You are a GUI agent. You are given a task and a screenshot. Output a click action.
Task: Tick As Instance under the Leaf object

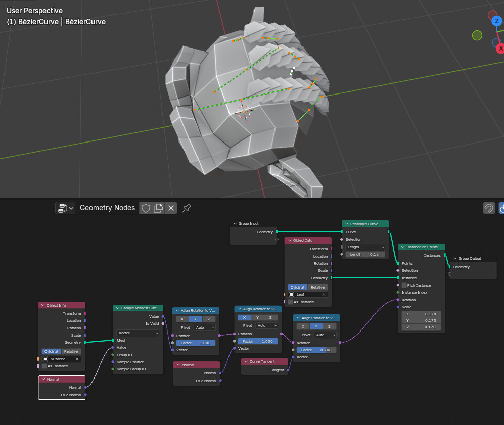pos(290,302)
